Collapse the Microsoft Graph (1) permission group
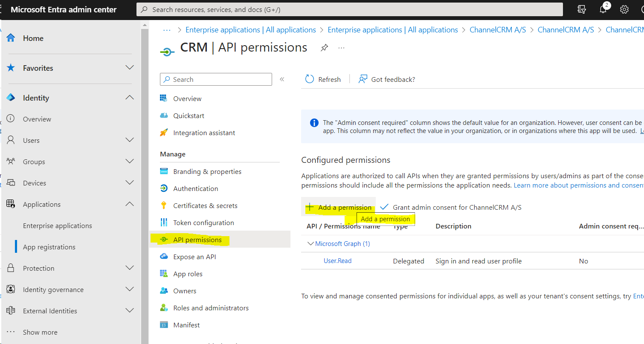Viewport: 644px width, 344px height. [x=310, y=244]
